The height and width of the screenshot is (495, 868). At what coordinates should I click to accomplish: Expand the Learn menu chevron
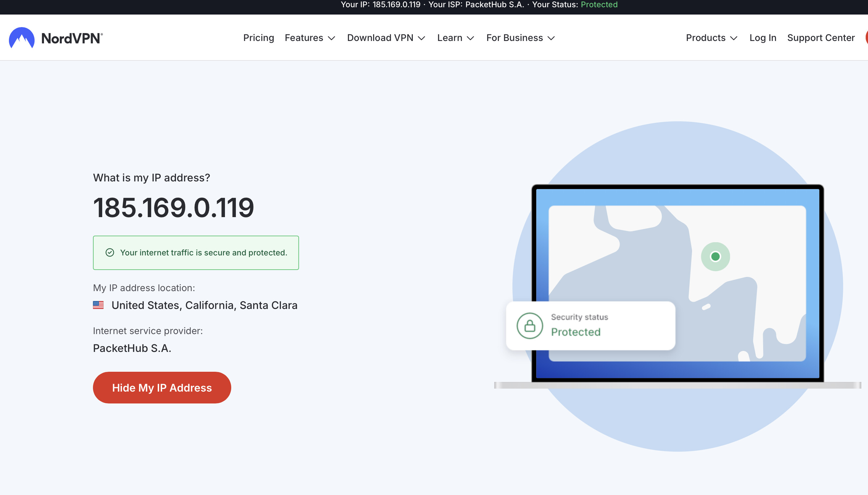470,38
